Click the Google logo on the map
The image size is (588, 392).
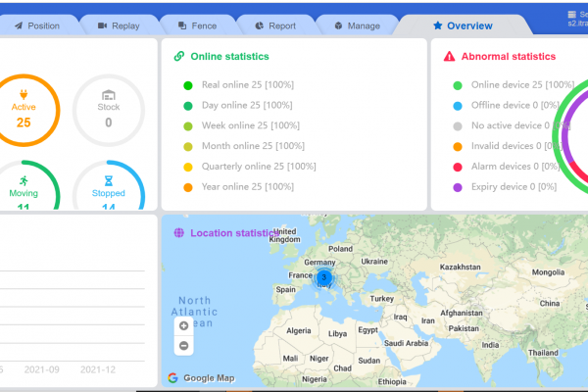point(172,377)
